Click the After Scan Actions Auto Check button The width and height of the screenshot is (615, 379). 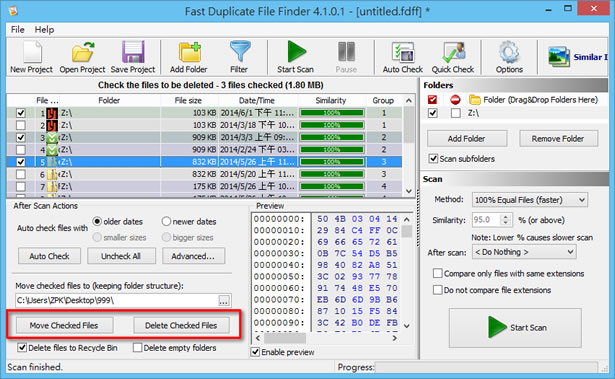point(49,256)
